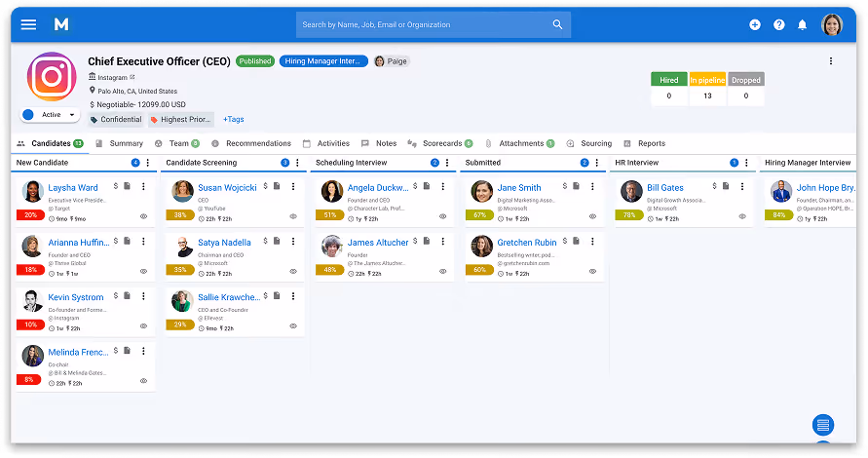Open Bill Gates candidate profile link
The width and height of the screenshot is (868, 458).
coord(664,188)
